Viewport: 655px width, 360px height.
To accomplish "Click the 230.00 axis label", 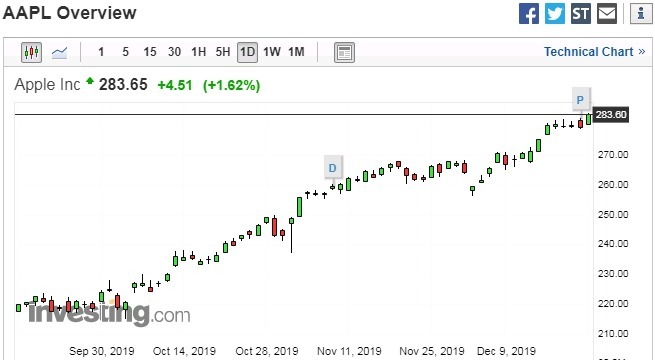I will coord(613,274).
